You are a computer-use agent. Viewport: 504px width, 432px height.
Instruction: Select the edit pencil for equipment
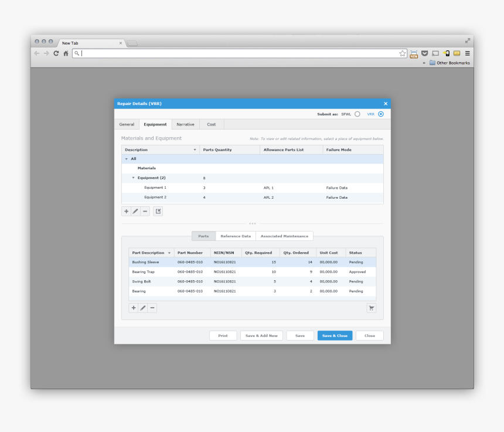(x=135, y=211)
